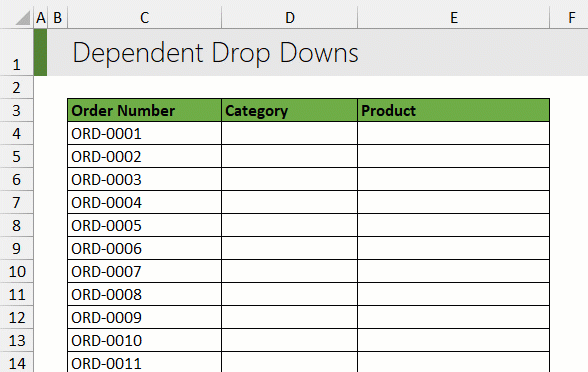Click the Category cell for ORD-0003
This screenshot has height=372, width=588.
point(290,179)
